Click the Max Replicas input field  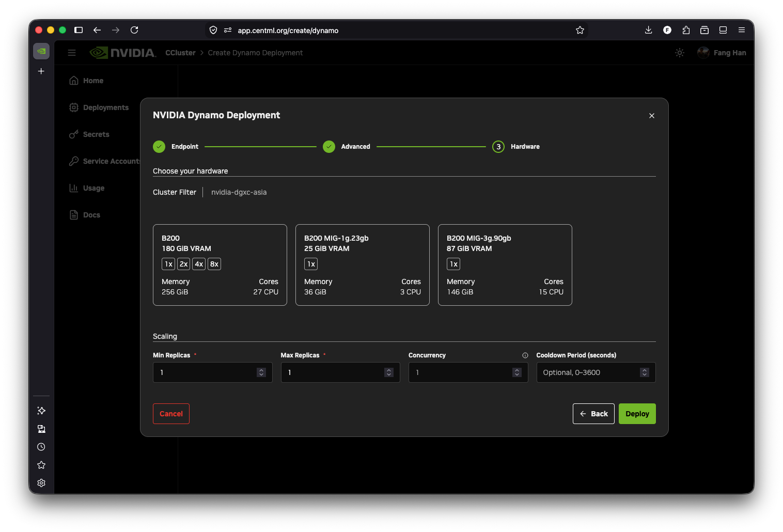340,372
